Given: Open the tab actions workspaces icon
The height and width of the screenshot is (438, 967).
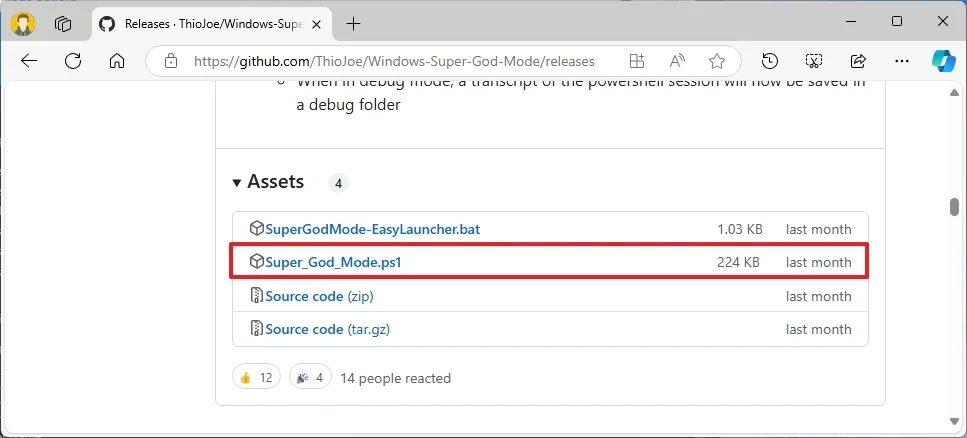Looking at the screenshot, I should point(63,24).
